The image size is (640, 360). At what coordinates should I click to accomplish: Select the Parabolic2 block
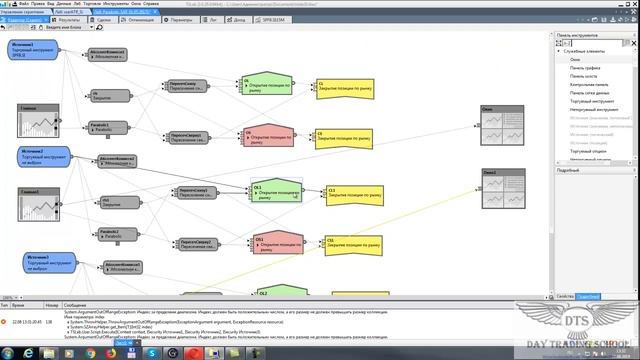[x=118, y=234]
